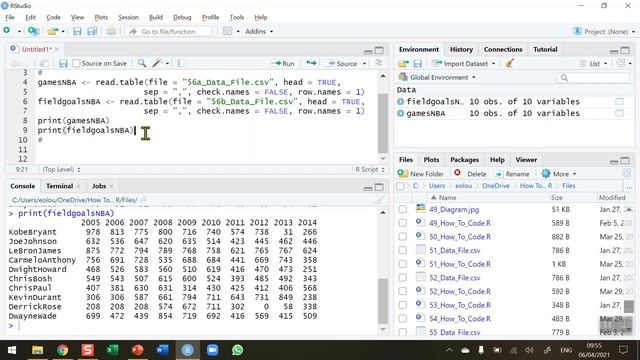Click the Source button

(x=342, y=64)
